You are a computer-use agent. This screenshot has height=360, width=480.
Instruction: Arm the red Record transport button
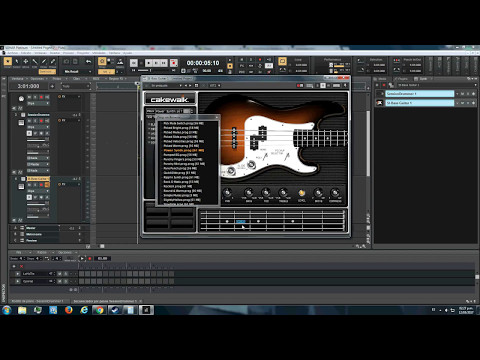pyautogui.click(x=174, y=63)
